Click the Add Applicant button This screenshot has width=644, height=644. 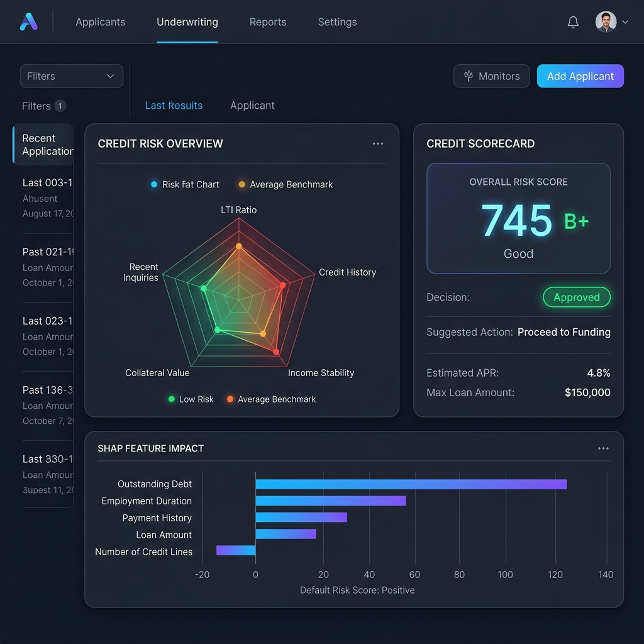pyautogui.click(x=580, y=76)
